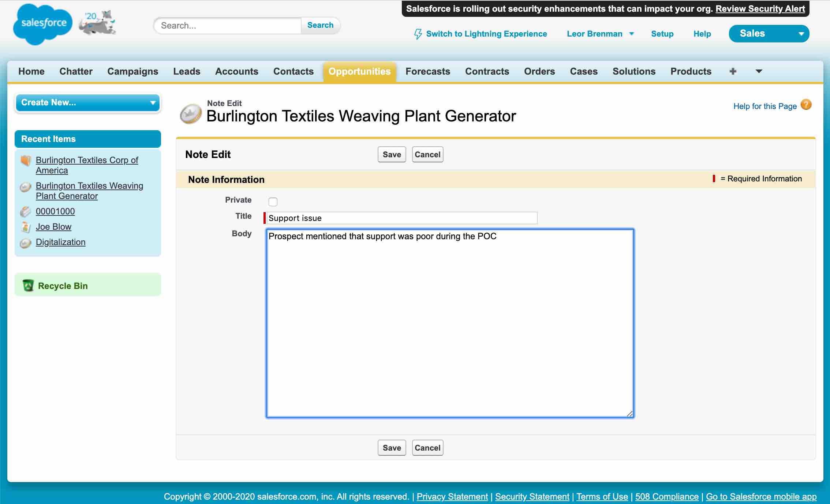Viewport: 830px width, 504px height.
Task: Click Review Security Alert link
Action: 760,9
